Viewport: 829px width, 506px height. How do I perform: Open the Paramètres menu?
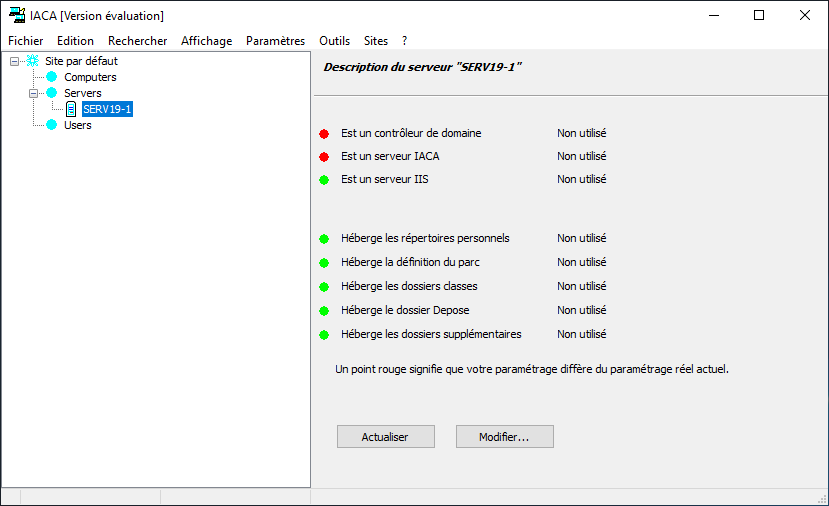tap(275, 41)
